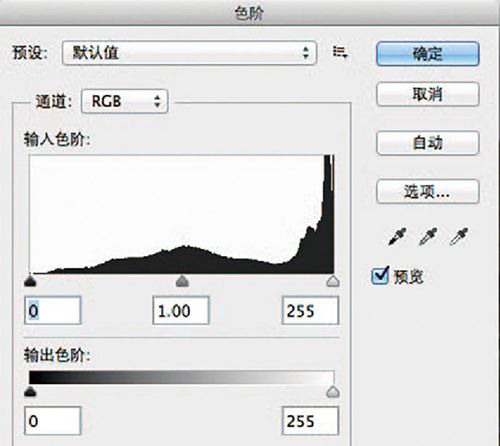
Task: Select the gray point eyedropper
Action: point(428,236)
